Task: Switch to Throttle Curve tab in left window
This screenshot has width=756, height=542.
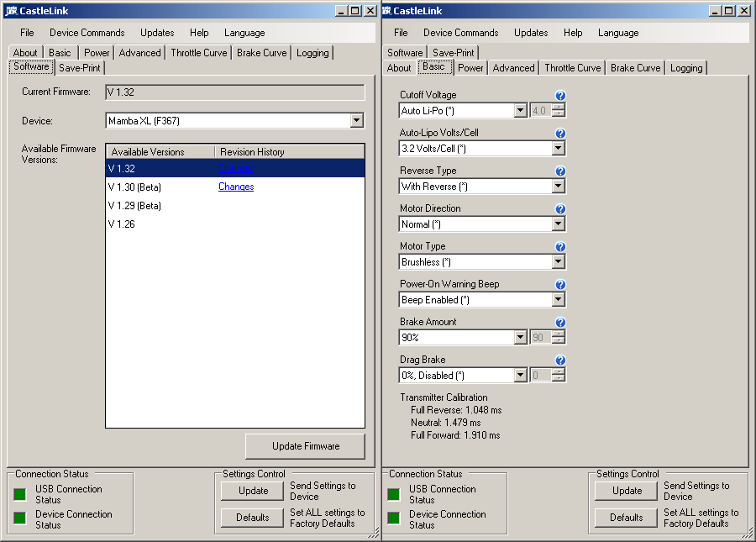Action: pos(198,53)
